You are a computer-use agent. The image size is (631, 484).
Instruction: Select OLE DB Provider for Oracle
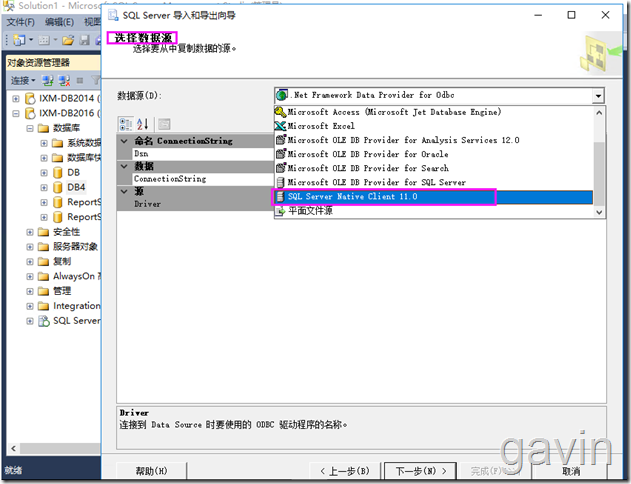(434, 154)
